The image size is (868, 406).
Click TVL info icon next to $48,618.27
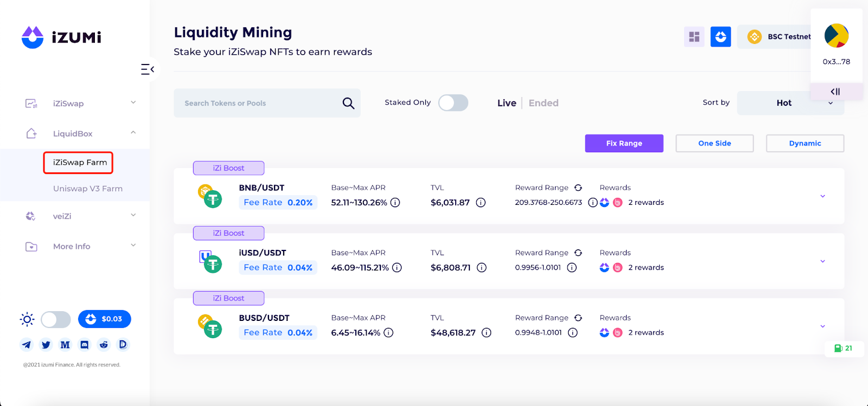(487, 332)
